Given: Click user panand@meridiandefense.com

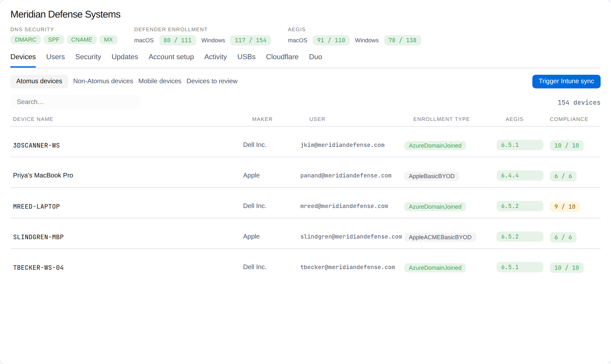Looking at the screenshot, I should click(346, 175).
